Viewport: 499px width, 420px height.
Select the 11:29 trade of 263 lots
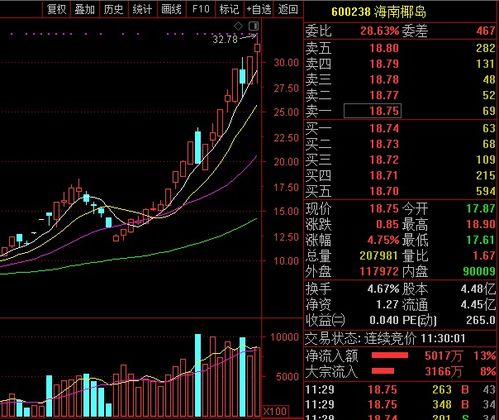[400, 390]
